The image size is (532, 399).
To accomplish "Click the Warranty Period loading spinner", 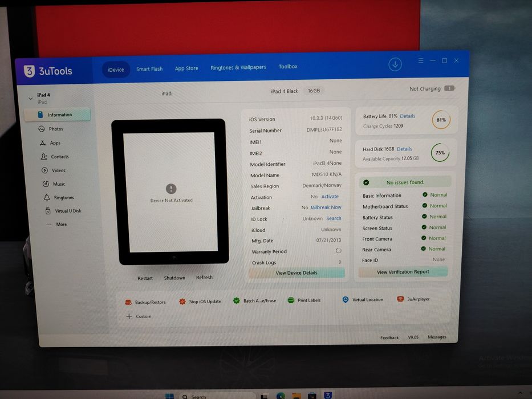I will coord(338,251).
